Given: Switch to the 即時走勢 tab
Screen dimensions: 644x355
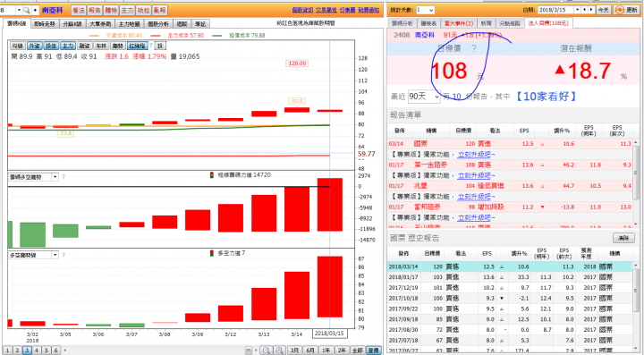Looking at the screenshot, I should (x=45, y=24).
